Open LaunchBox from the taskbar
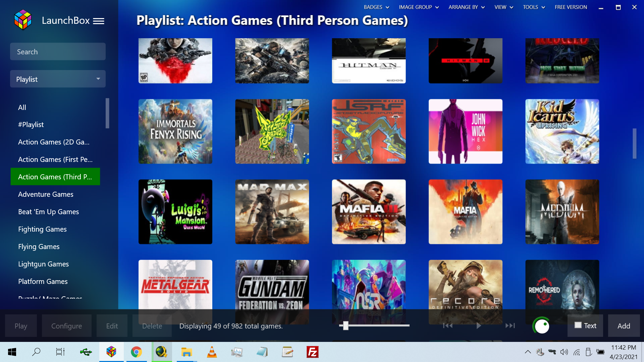The image size is (644, 362). click(x=111, y=352)
